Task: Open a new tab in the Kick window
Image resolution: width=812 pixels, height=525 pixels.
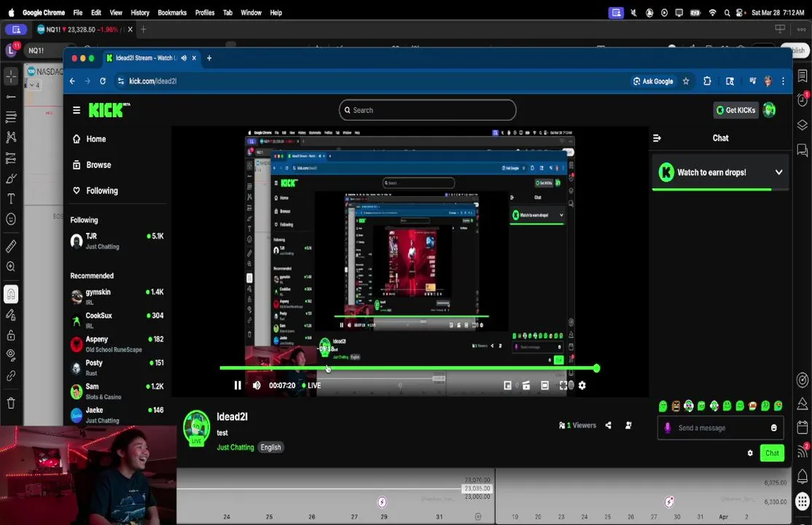Action: click(209, 58)
